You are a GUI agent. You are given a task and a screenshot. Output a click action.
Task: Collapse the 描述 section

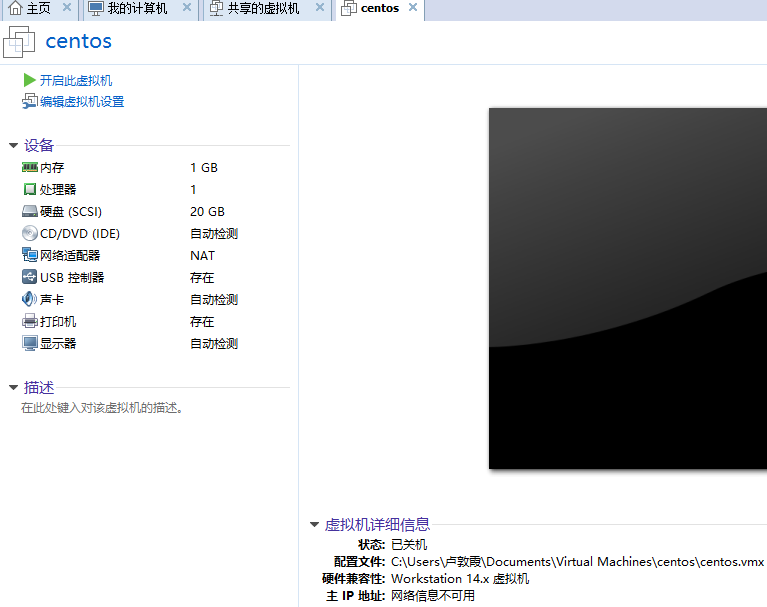tap(14, 387)
